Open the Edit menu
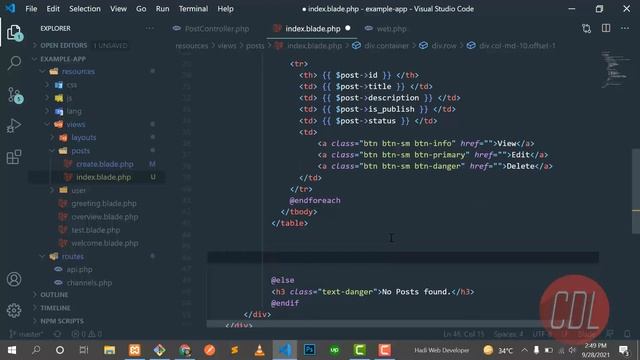Image resolution: width=640 pixels, height=360 pixels. tap(53, 9)
